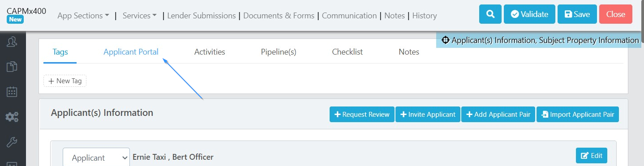Click the Validate button
This screenshot has width=644, height=166.
(x=529, y=14)
